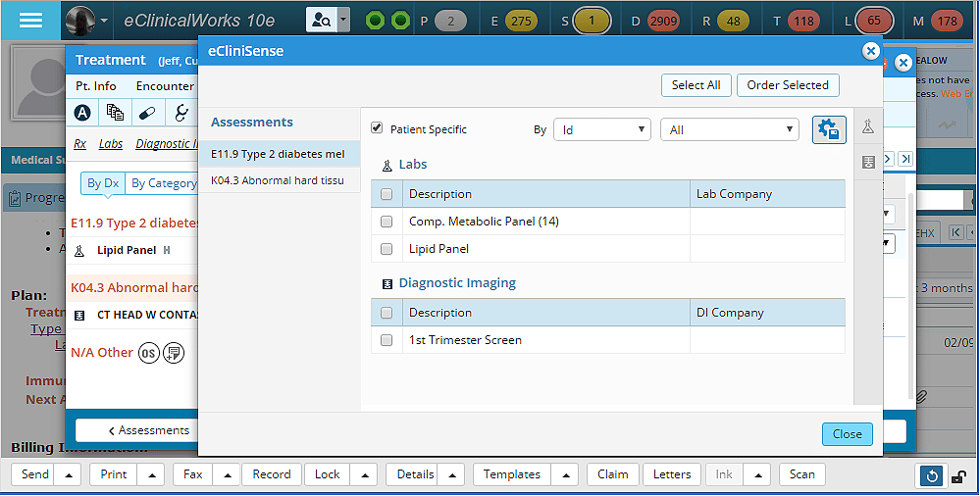Open the R jellybean counter showing 48

[x=733, y=22]
